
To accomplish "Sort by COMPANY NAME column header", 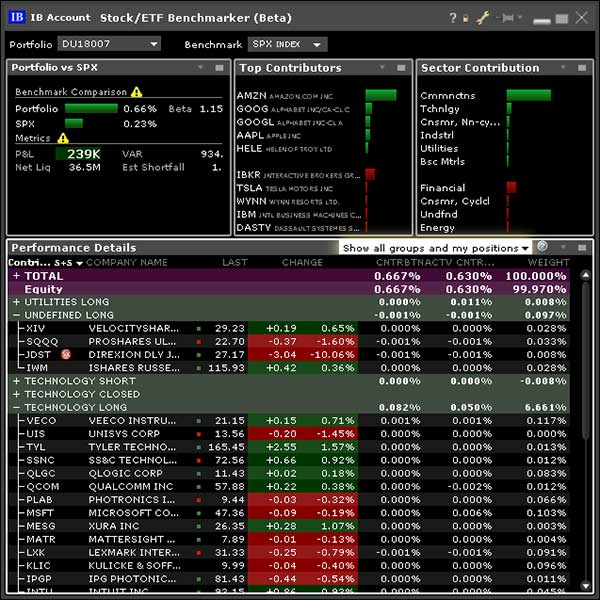I will 127,262.
